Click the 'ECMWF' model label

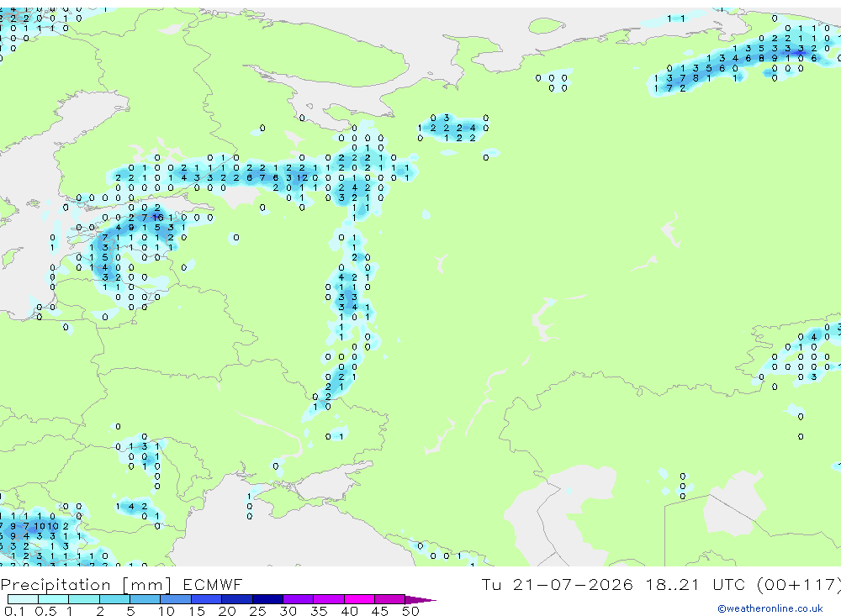[x=213, y=584]
